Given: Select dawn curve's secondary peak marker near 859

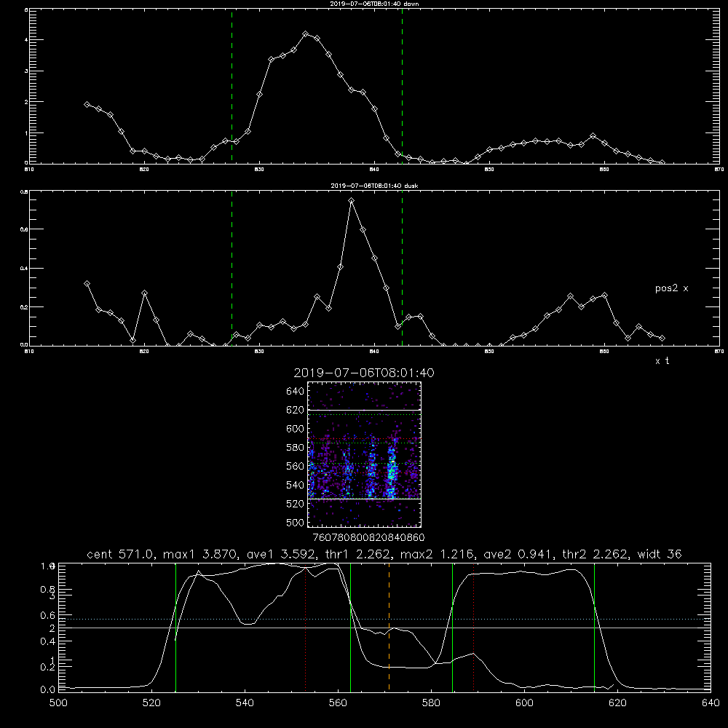Looking at the screenshot, I should coord(593,135).
